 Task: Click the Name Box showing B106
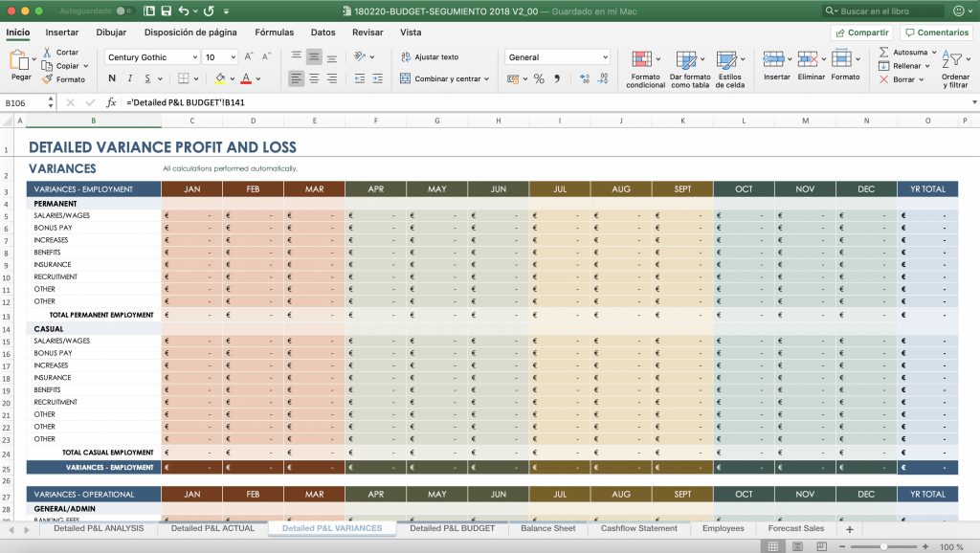25,102
